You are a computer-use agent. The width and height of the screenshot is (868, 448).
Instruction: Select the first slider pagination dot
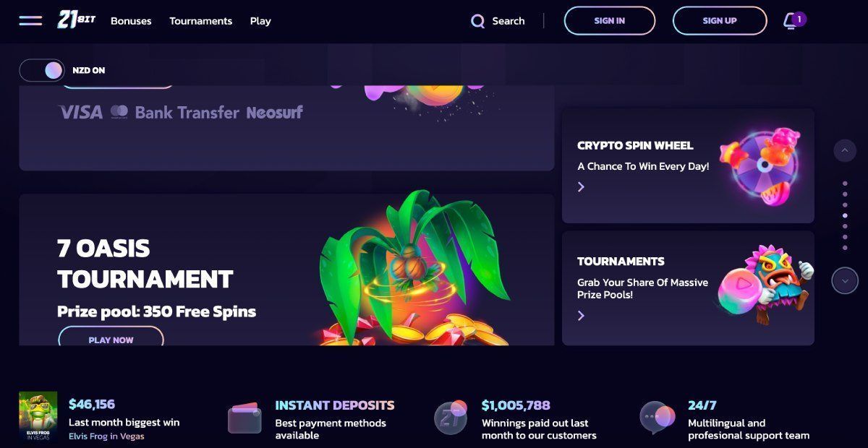click(845, 184)
